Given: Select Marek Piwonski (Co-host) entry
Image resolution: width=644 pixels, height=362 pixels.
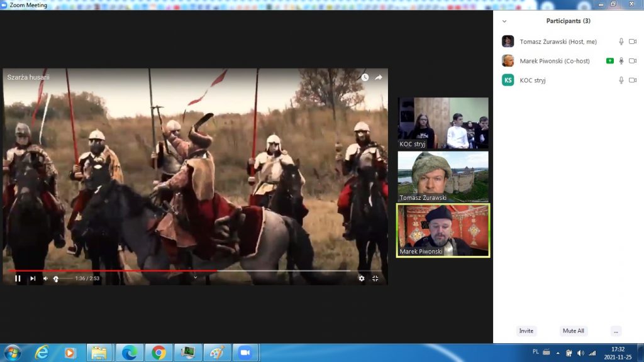Looking at the screenshot, I should tap(554, 61).
